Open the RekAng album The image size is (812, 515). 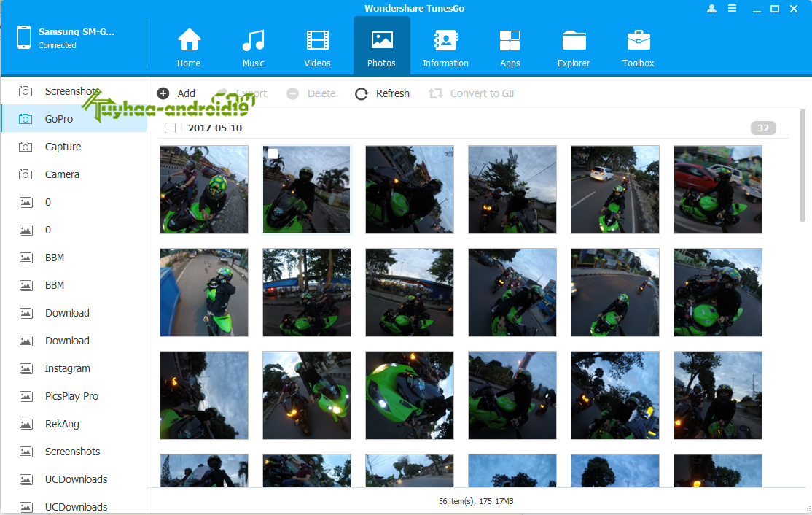click(74, 424)
